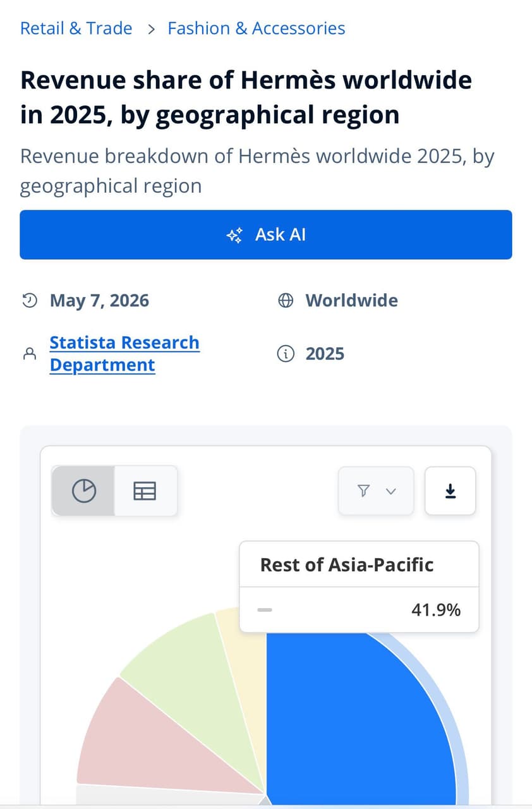The width and height of the screenshot is (532, 809).
Task: Click the Rest of Asia-Pacific tooltip title
Action: [x=347, y=564]
